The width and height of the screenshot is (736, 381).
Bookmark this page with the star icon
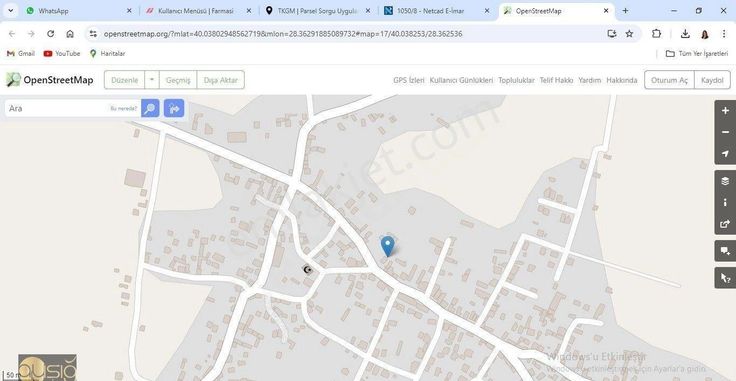pos(629,34)
